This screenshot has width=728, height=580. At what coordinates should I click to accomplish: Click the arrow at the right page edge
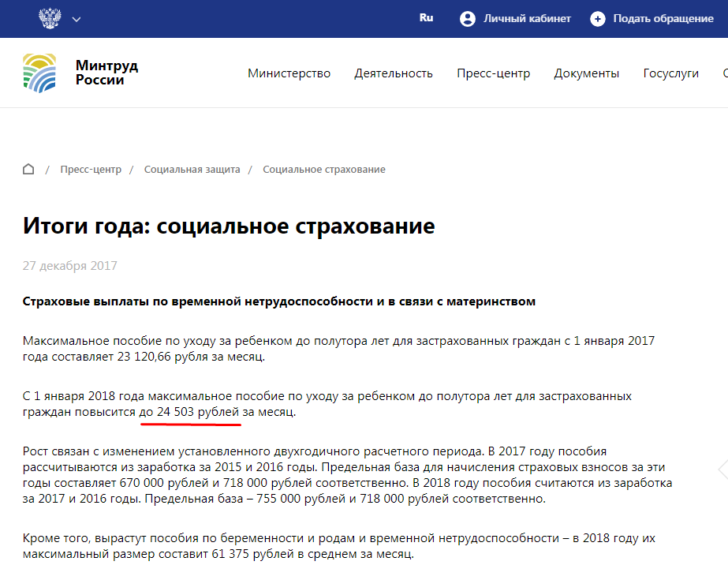coord(722,470)
